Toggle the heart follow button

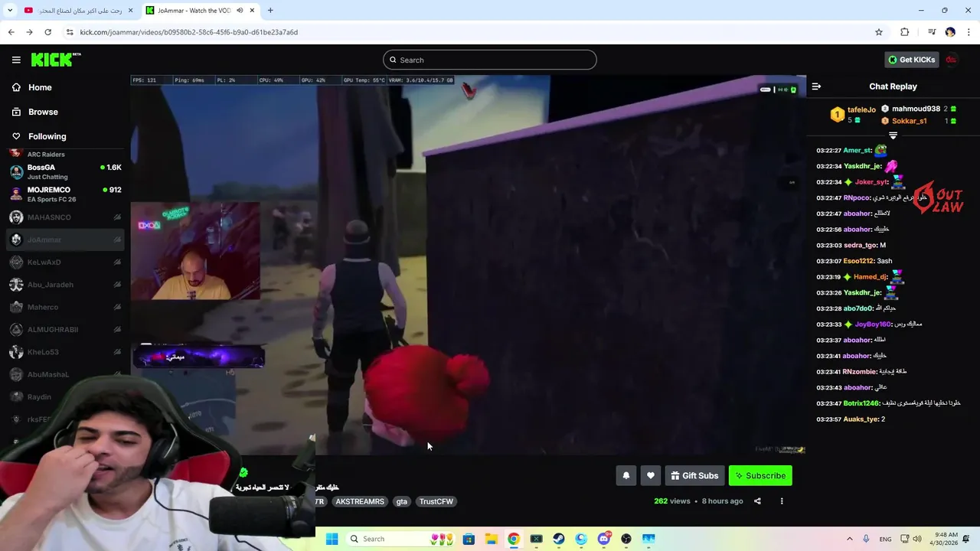[651, 475]
